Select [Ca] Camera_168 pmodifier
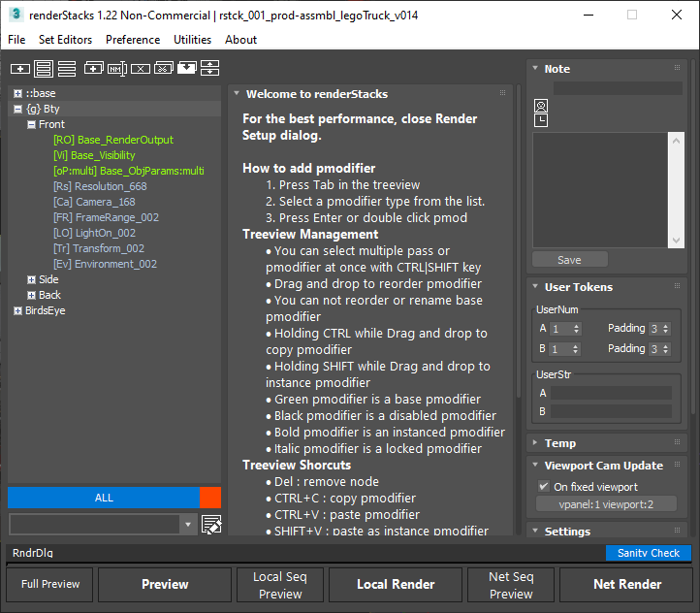This screenshot has height=613, width=700. click(x=94, y=203)
